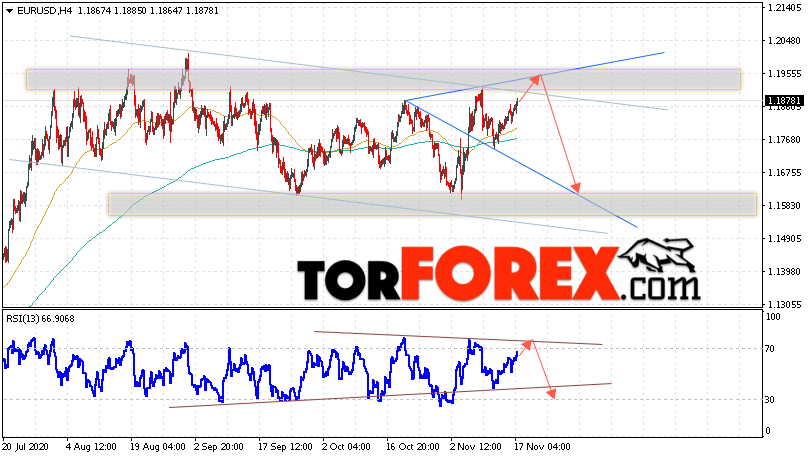Image resolution: width=808 pixels, height=458 pixels.
Task: Select the EURUSD,H4 symbol title text
Action: [x=45, y=11]
